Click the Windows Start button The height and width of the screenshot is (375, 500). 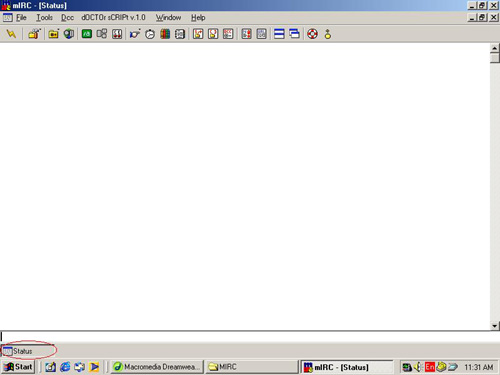coord(19,367)
